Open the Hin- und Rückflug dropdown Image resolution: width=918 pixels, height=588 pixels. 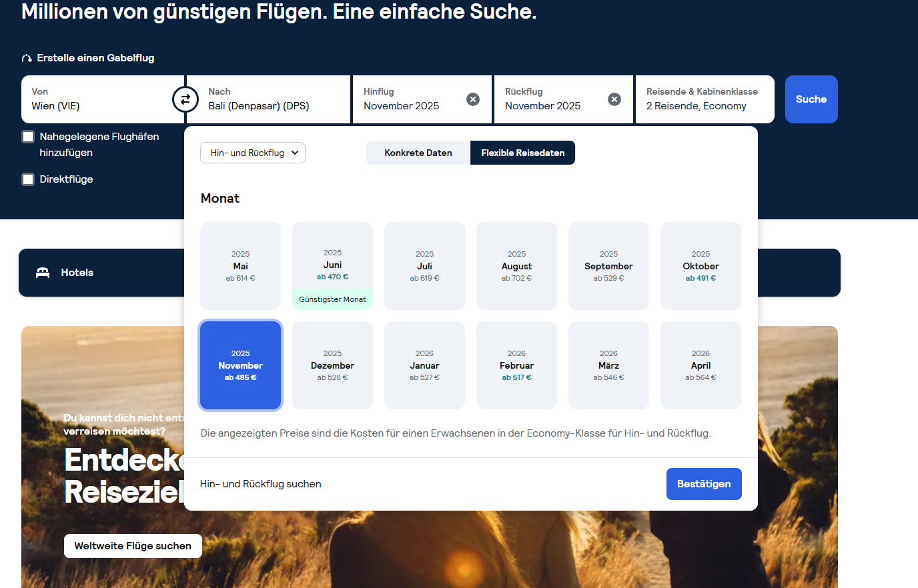[253, 153]
